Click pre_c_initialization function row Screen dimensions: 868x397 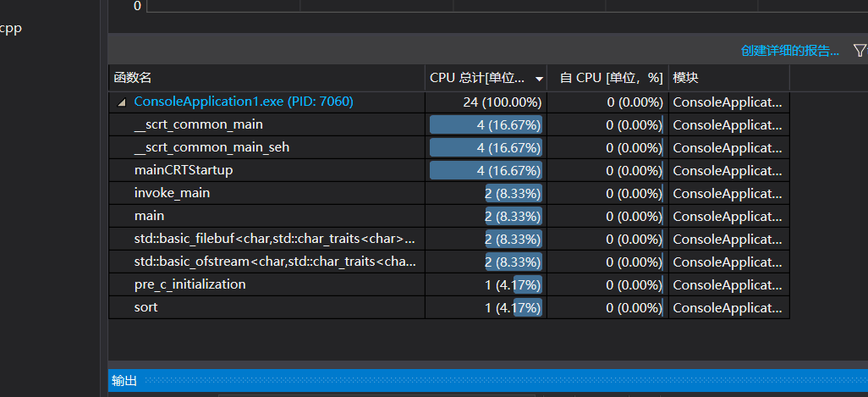[190, 284]
